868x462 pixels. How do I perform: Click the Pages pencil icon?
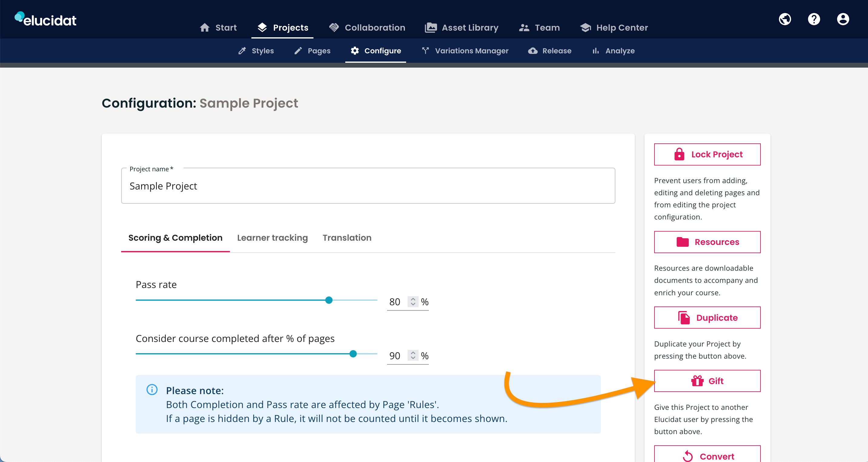[298, 51]
